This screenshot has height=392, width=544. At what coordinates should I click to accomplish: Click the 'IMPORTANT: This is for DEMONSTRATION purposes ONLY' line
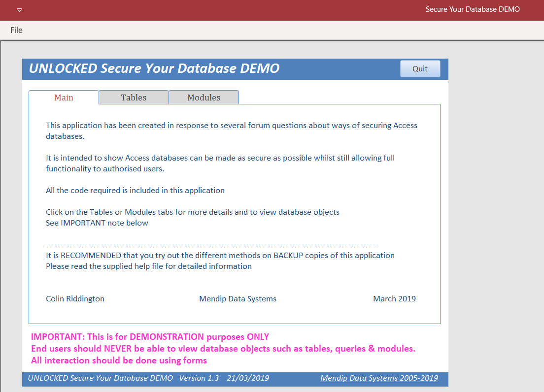click(150, 337)
